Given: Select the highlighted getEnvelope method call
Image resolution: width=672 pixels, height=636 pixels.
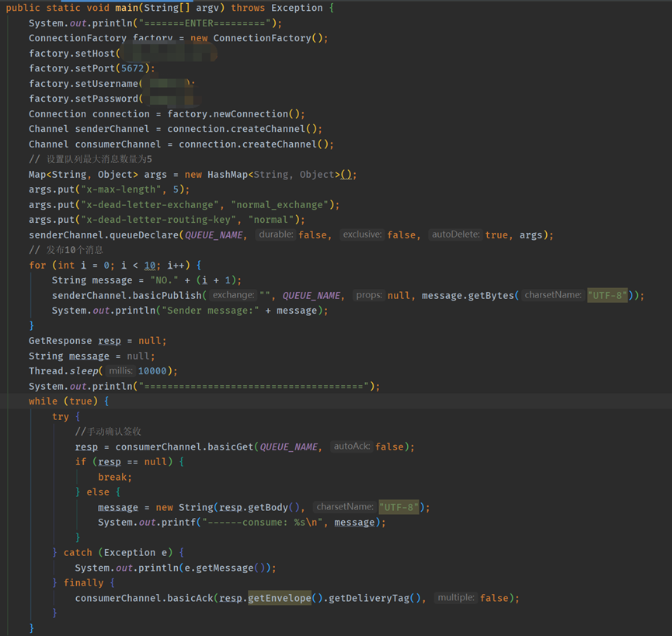Looking at the screenshot, I should [x=280, y=598].
